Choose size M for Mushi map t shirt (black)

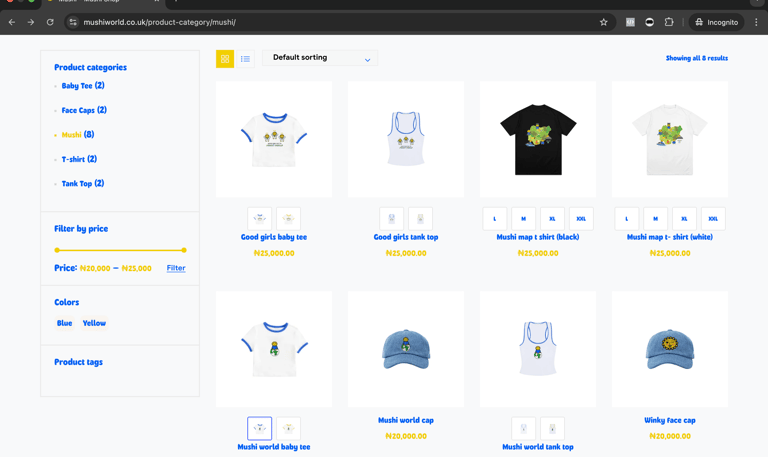point(524,218)
